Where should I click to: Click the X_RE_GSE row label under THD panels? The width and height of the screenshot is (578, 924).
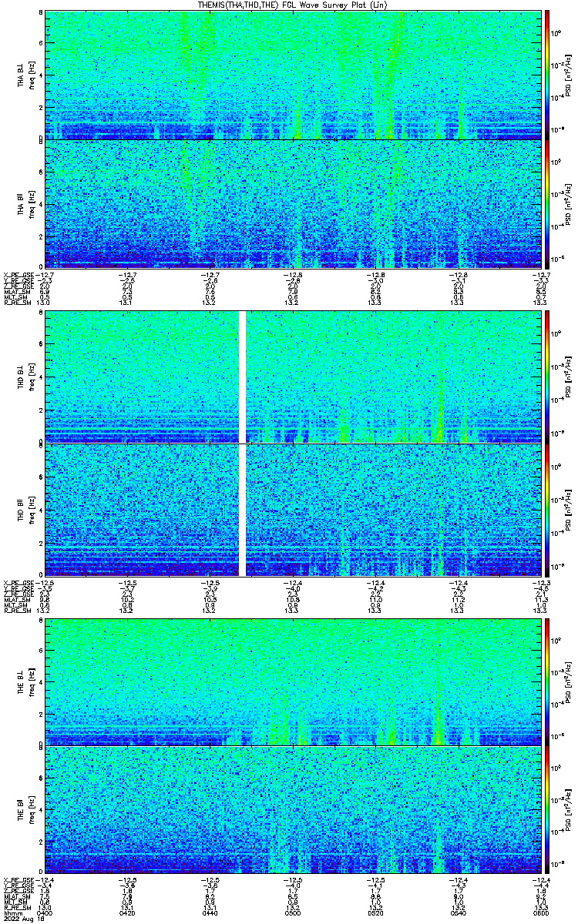18,581
